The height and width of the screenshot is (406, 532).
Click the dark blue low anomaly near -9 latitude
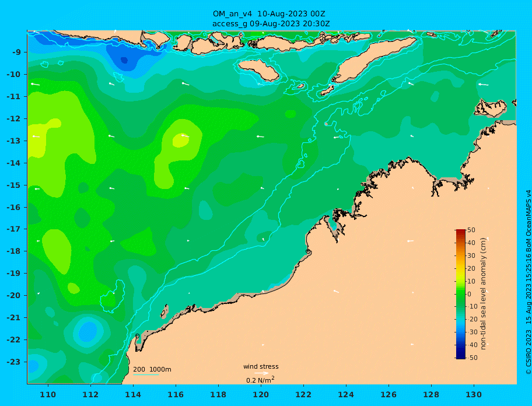[124, 60]
